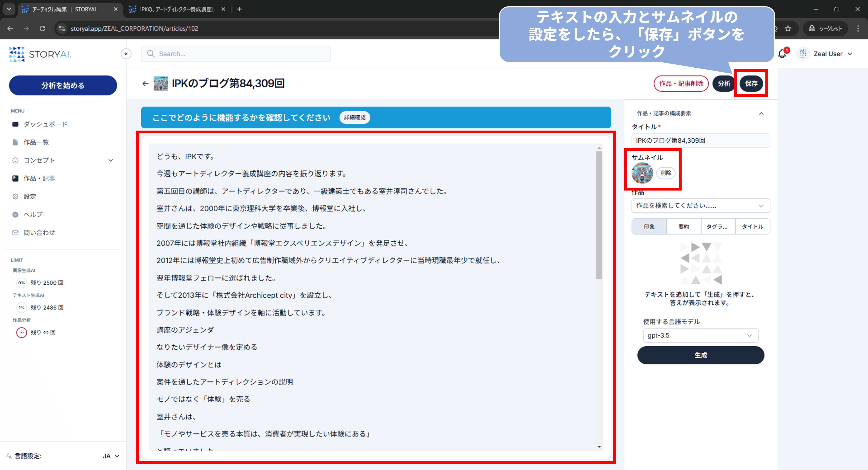This screenshot has width=868, height=470.
Task: Click the 0% image generation usage indicator
Action: pos(22,283)
